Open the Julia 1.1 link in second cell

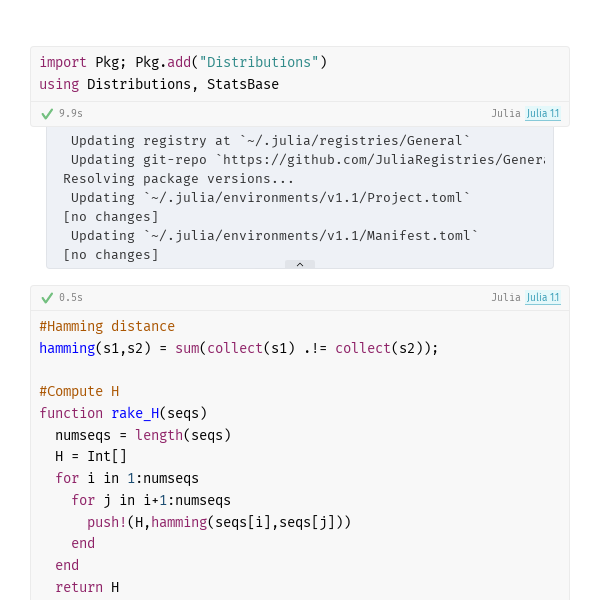click(x=543, y=297)
